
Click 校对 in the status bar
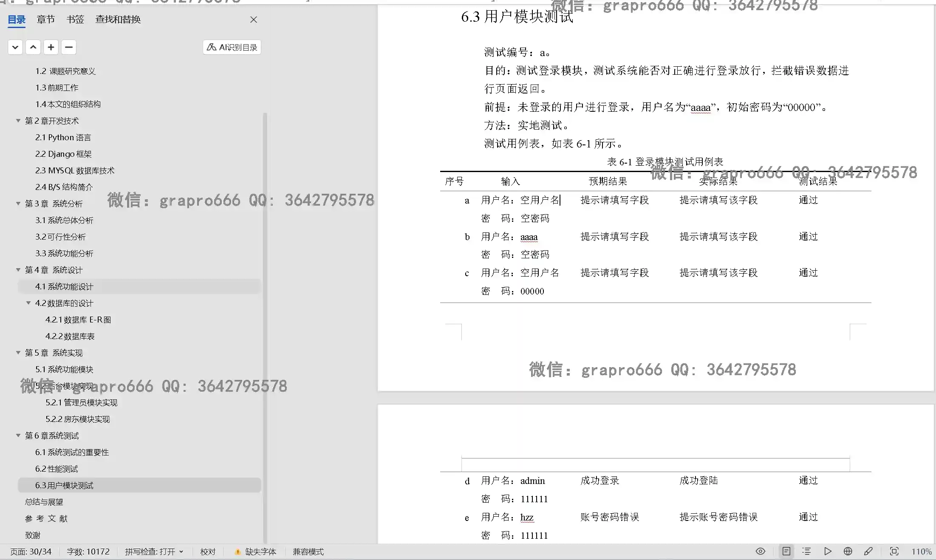click(208, 552)
